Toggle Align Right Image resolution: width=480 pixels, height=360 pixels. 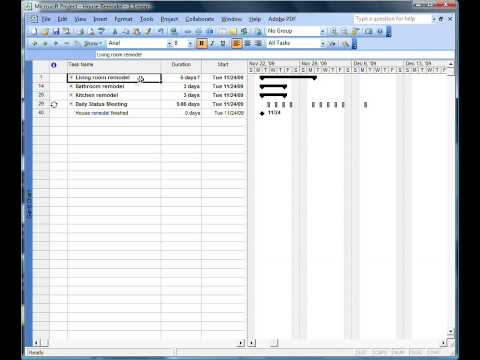258,43
